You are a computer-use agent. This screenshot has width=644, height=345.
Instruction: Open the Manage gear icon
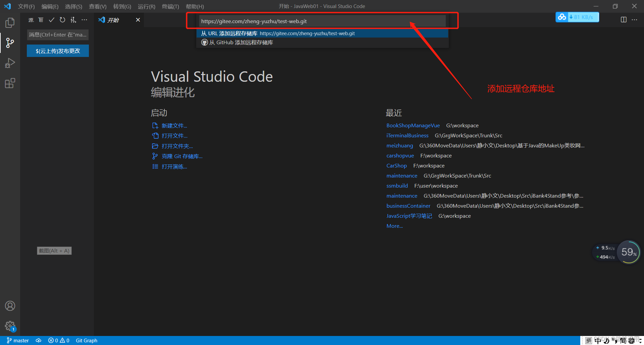click(x=10, y=326)
